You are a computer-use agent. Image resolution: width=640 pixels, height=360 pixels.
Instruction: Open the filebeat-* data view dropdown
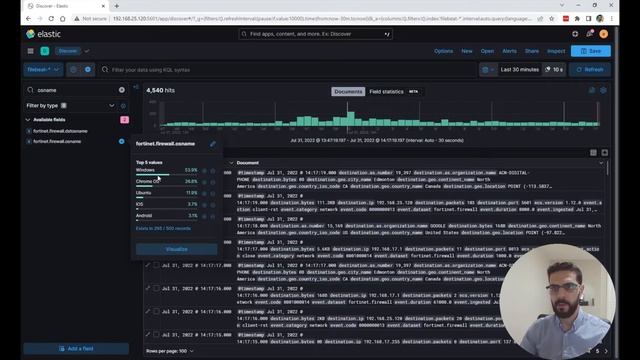click(43, 70)
